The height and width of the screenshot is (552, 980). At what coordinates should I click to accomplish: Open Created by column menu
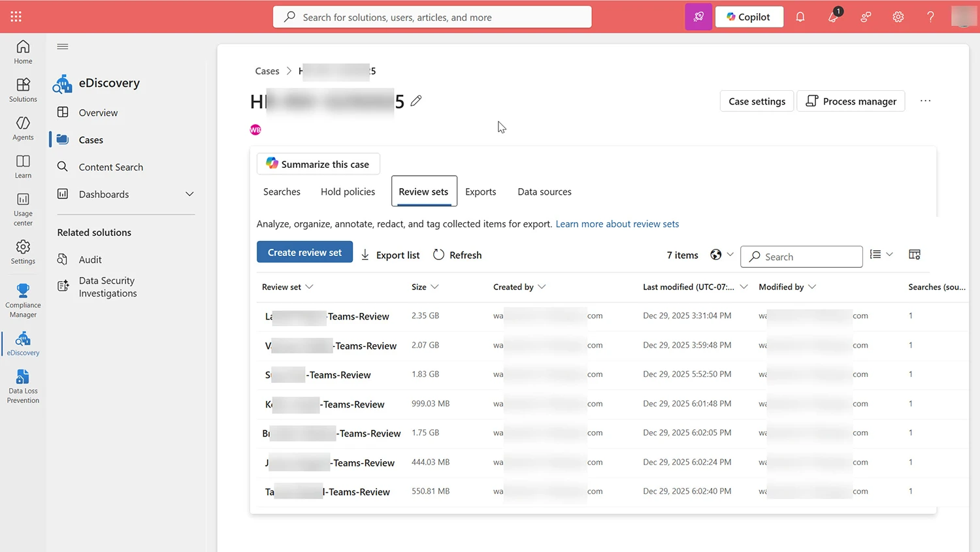point(519,287)
